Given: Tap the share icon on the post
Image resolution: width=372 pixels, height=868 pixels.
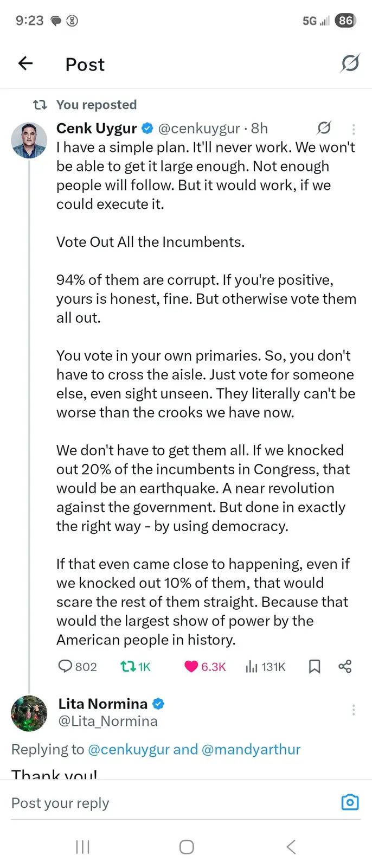Looking at the screenshot, I should pyautogui.click(x=345, y=666).
